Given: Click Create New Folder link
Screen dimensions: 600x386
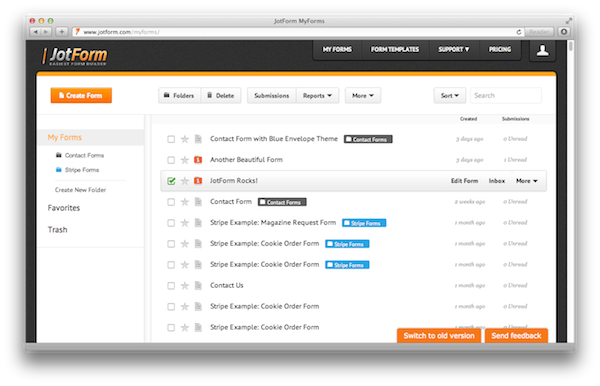Looking at the screenshot, I should click(80, 190).
